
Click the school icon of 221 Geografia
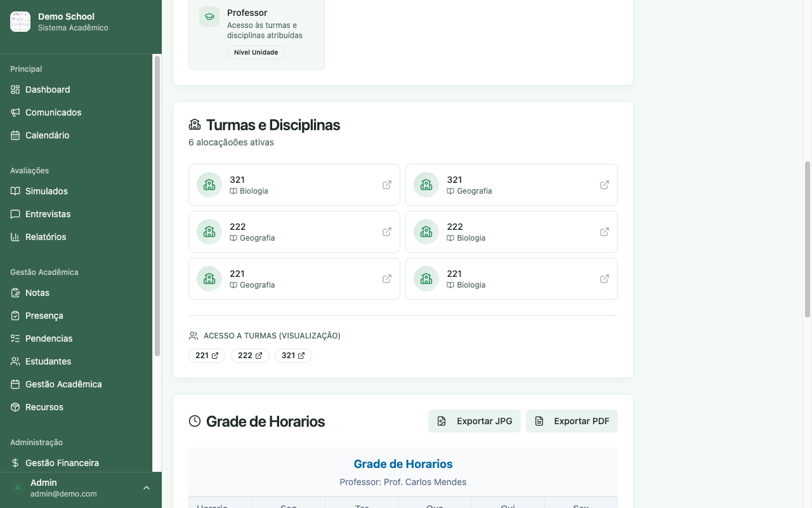(x=209, y=279)
